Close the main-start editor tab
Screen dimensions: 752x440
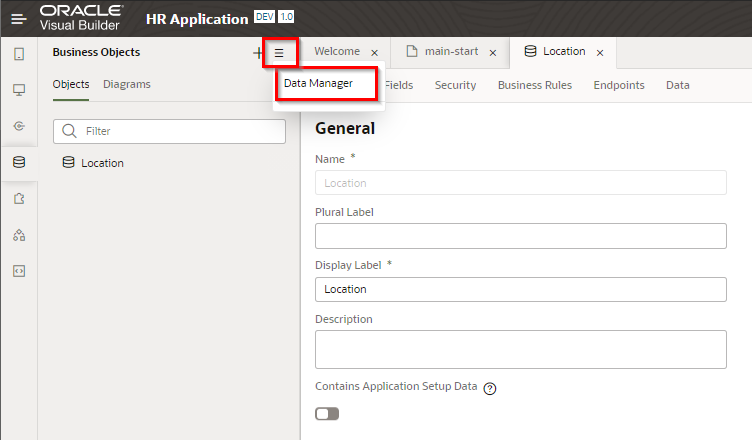[493, 53]
